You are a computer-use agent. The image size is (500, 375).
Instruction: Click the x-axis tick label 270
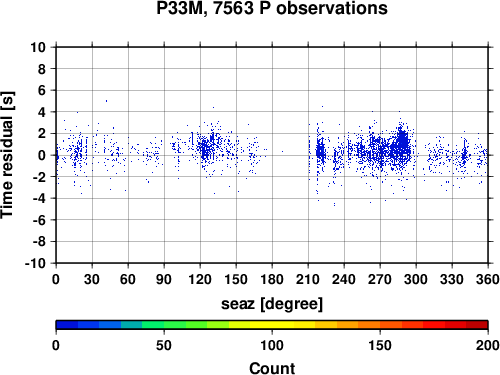click(x=380, y=279)
